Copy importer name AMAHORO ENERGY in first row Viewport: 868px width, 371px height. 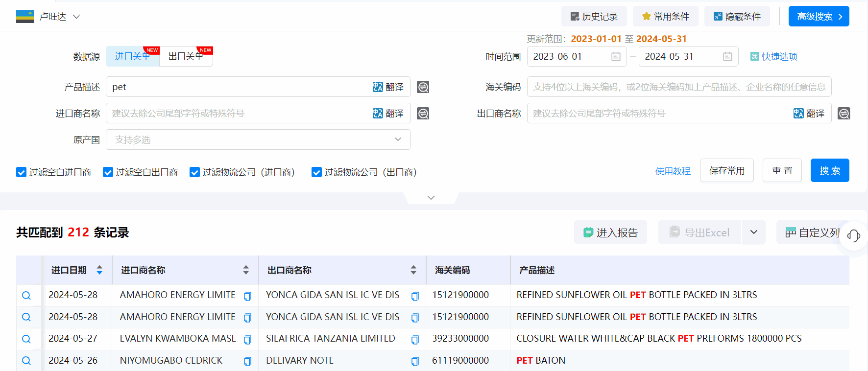click(x=247, y=296)
